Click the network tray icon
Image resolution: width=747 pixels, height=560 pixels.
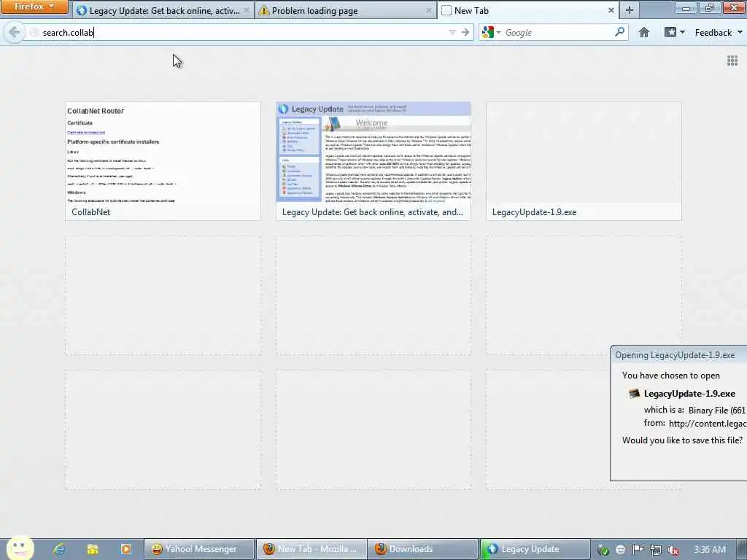(x=656, y=550)
